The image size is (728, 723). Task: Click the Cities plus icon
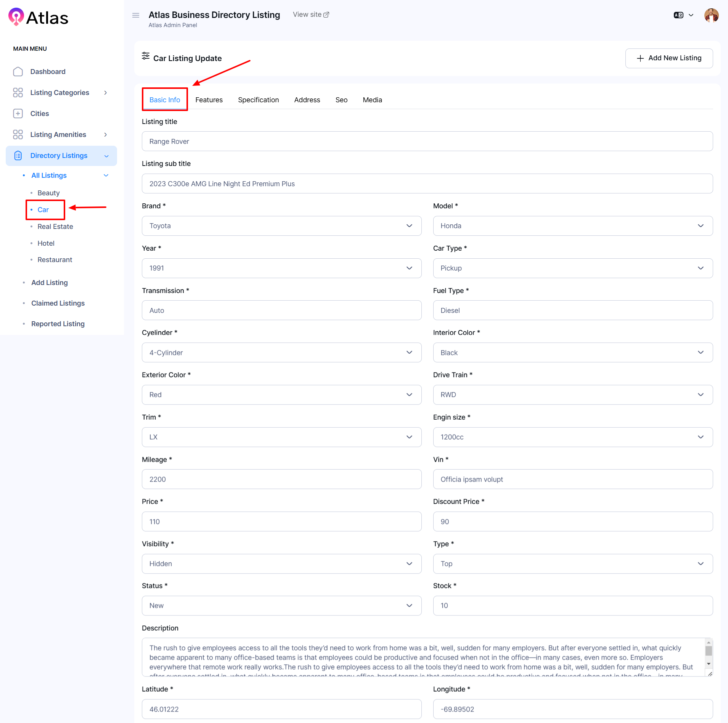pyautogui.click(x=18, y=114)
